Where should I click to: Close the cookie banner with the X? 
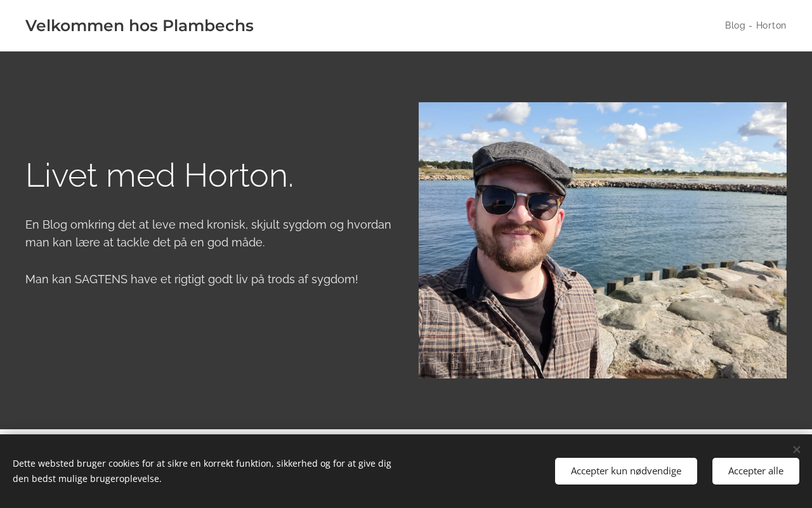796,450
